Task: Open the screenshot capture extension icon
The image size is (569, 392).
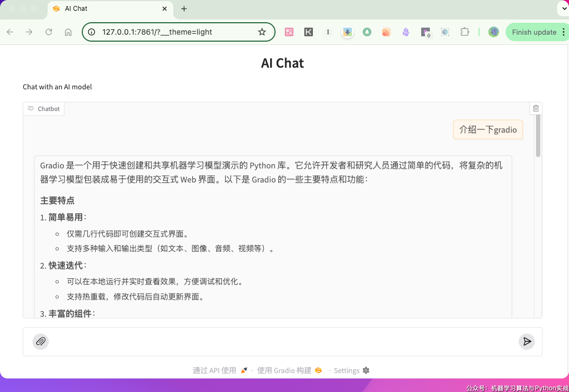Action: pyautogui.click(x=445, y=32)
